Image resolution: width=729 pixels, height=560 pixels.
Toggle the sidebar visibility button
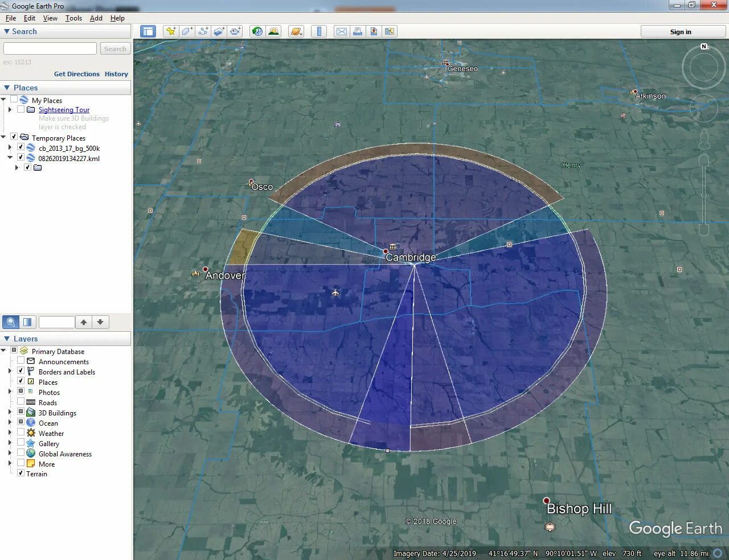tap(148, 31)
